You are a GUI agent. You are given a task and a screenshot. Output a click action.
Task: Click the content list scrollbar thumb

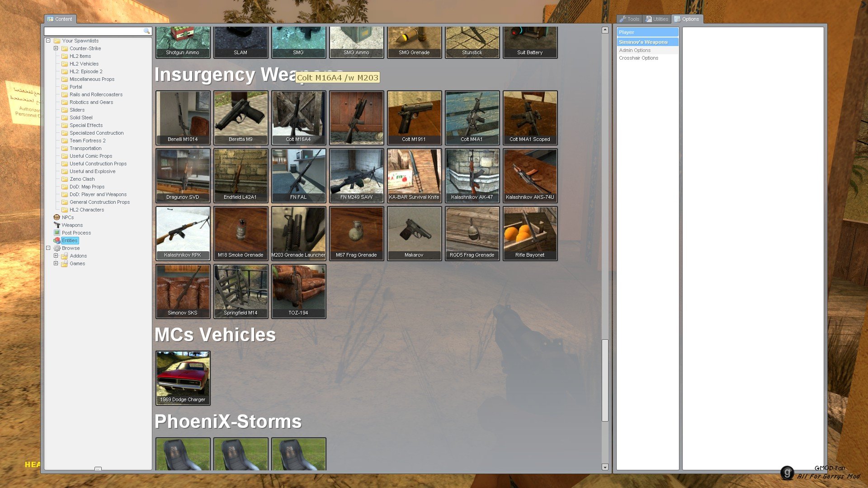coord(605,380)
